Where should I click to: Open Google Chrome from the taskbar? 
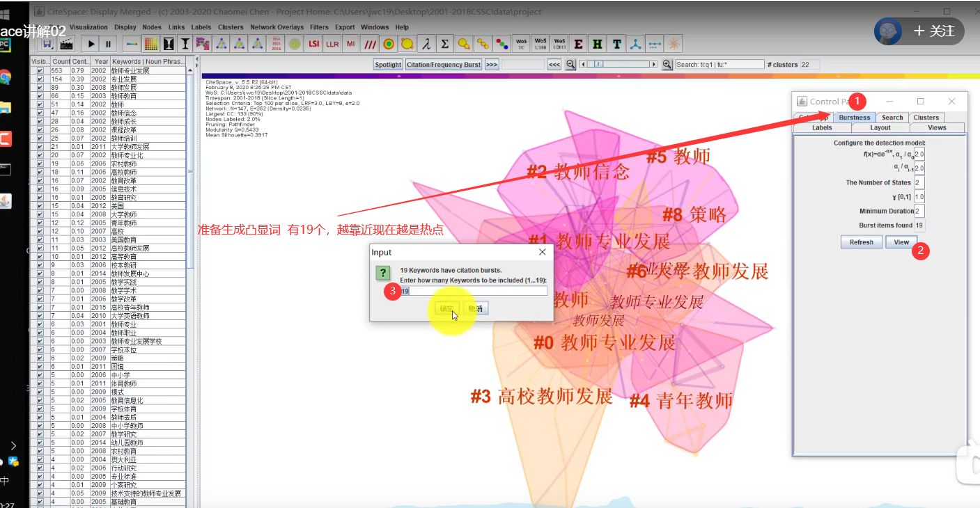6,77
